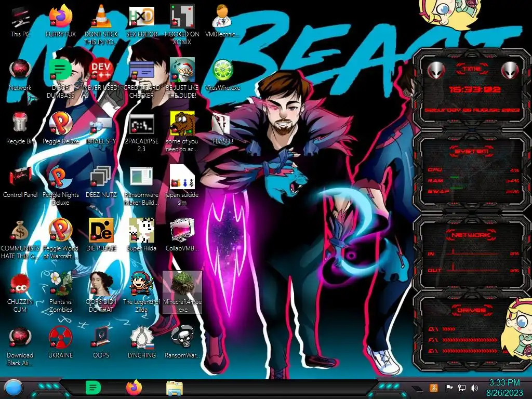The width and height of the screenshot is (532, 399).
Task: Open the 2PACALYPSE 2.3 console icon
Action: (x=141, y=133)
